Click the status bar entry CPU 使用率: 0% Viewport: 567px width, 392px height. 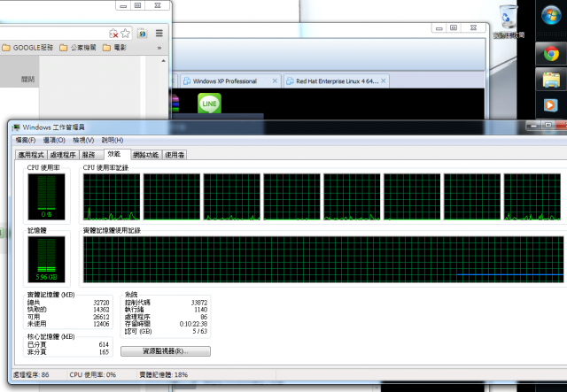click(x=92, y=374)
